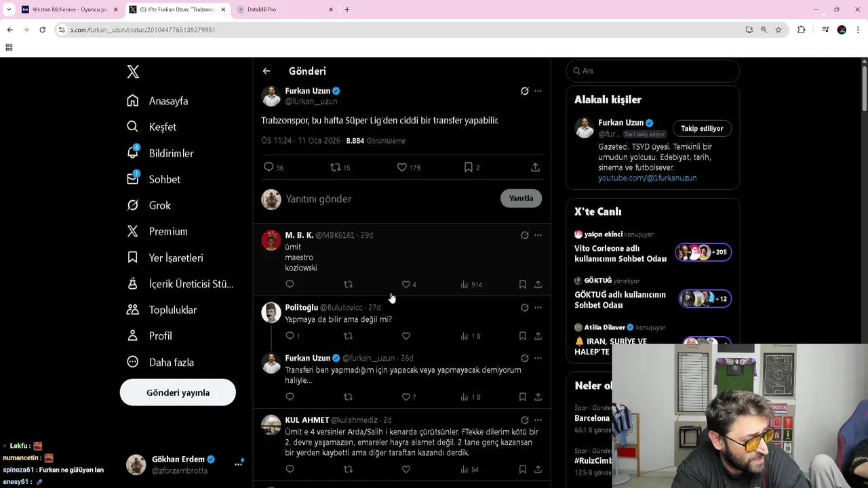Viewport: 868px width, 488px height.
Task: Like M. B. K. comment
Action: (408, 285)
